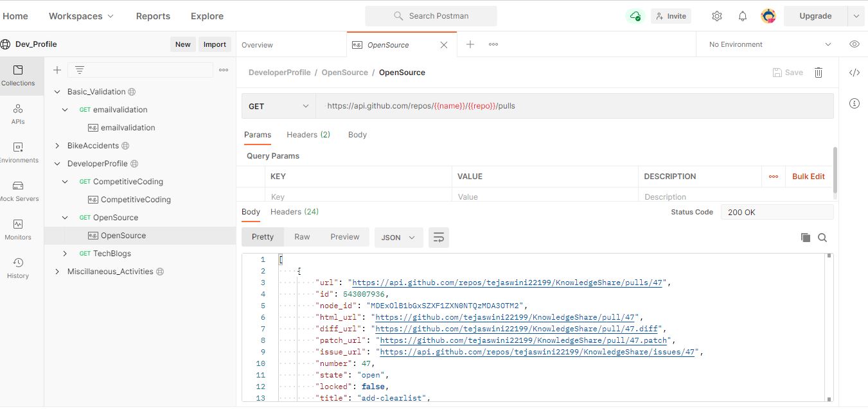Open the collections sidebar more options
Viewport: 868px width, 409px height.
click(x=224, y=70)
